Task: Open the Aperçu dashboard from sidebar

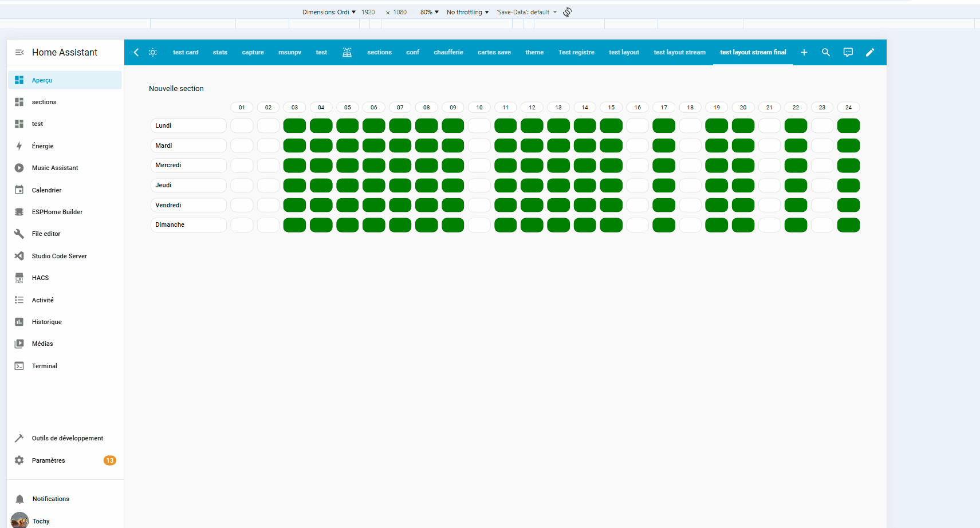Action: 65,80
